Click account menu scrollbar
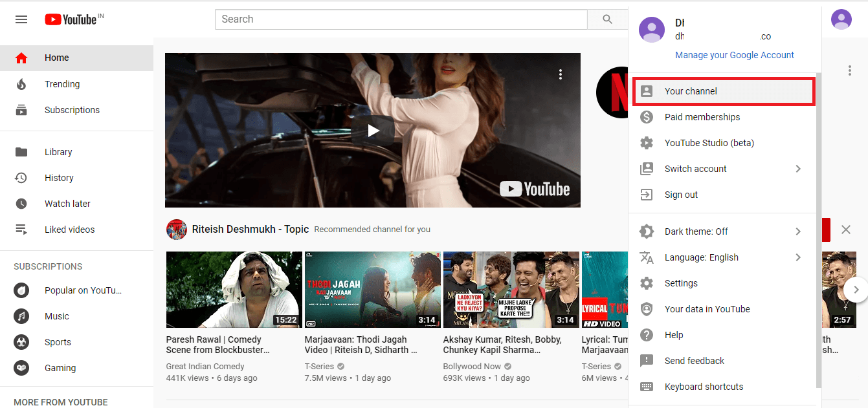 click(x=818, y=230)
